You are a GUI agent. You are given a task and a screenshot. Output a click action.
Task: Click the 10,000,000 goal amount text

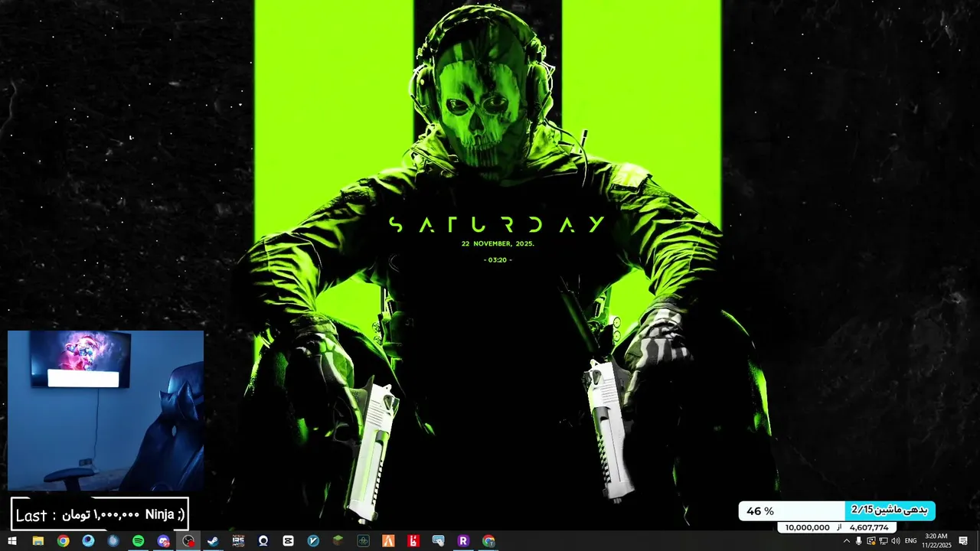pos(808,527)
